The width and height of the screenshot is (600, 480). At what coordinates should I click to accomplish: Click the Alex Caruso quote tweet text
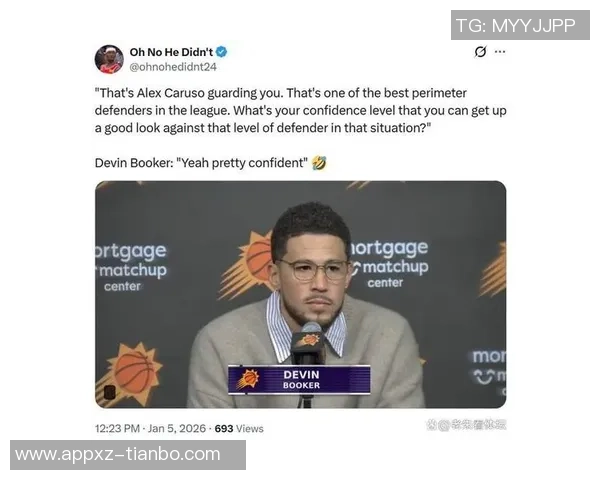point(300,111)
